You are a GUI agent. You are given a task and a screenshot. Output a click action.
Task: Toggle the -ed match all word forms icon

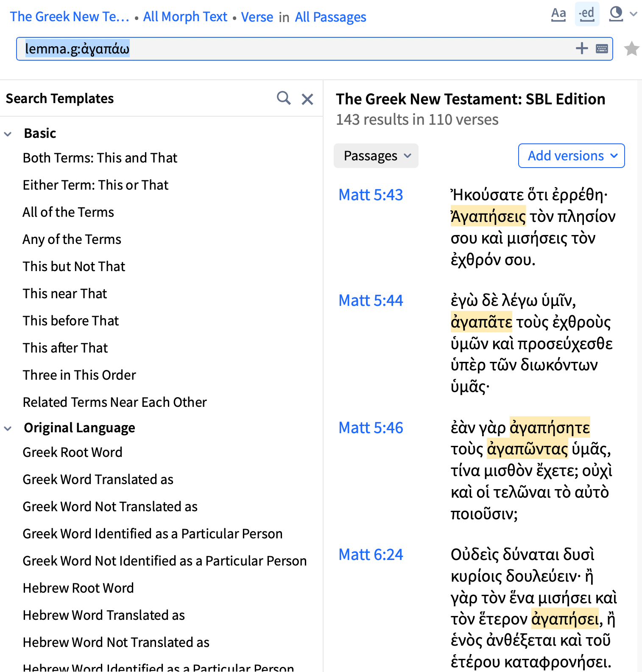(x=587, y=14)
